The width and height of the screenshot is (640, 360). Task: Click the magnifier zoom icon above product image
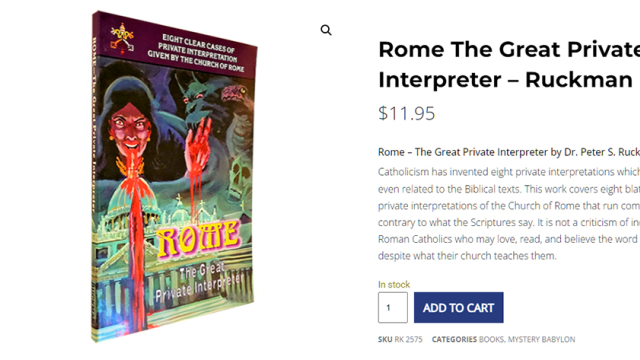tap(326, 30)
